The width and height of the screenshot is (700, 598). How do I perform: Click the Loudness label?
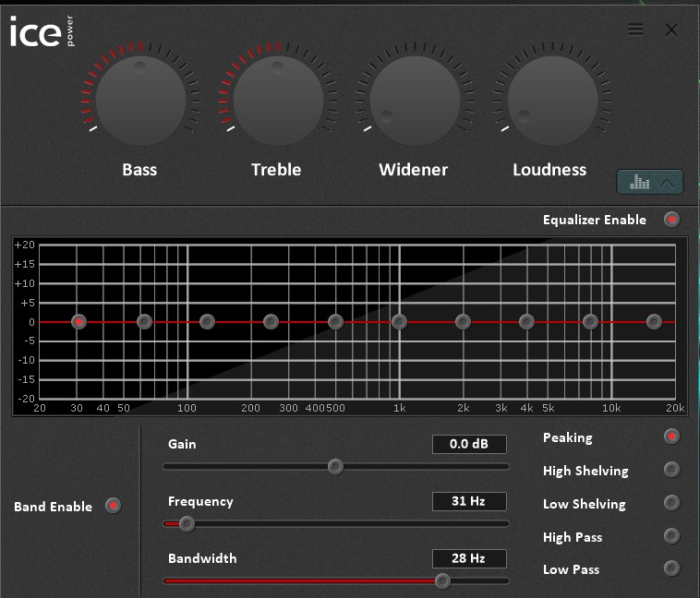tap(549, 170)
